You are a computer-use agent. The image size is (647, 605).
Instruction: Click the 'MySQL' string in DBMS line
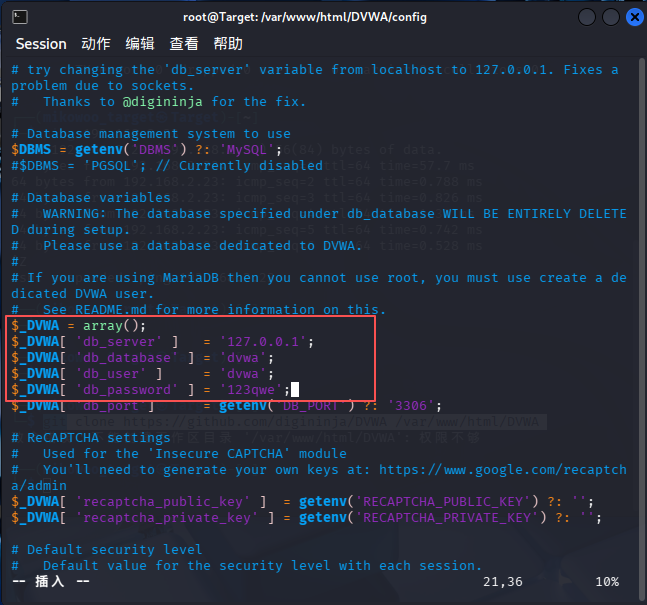click(247, 149)
